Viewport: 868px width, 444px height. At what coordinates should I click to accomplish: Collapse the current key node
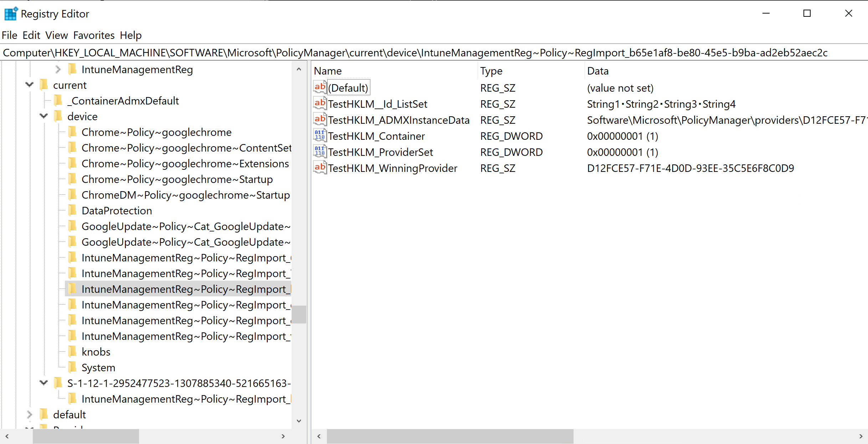tap(30, 85)
